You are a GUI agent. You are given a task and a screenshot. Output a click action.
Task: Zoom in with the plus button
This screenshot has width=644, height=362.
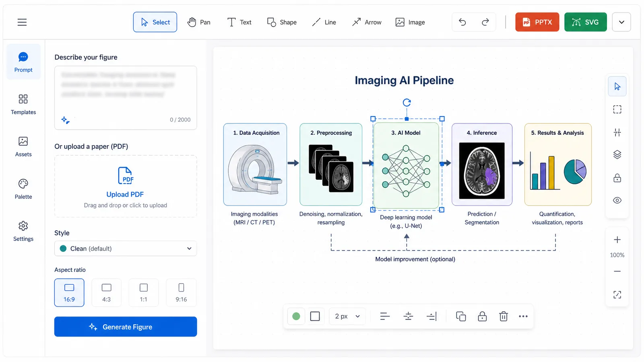tap(617, 240)
